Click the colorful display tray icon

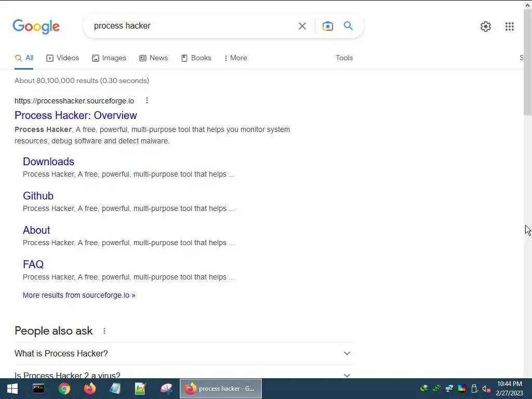pyautogui.click(x=462, y=389)
